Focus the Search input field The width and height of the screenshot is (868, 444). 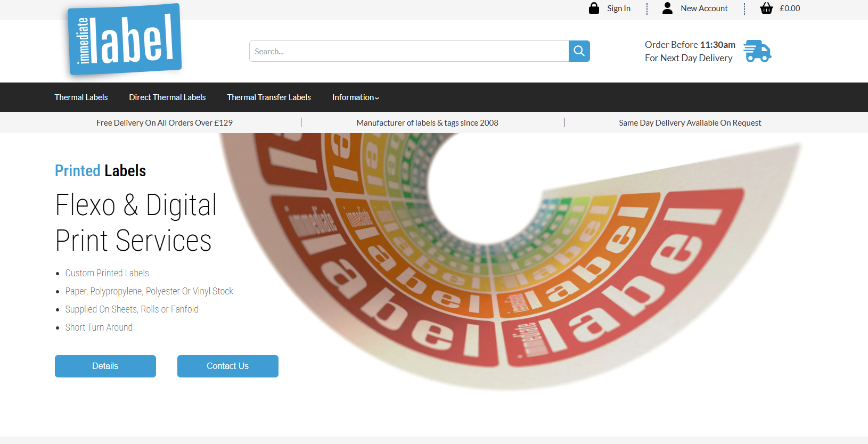408,51
